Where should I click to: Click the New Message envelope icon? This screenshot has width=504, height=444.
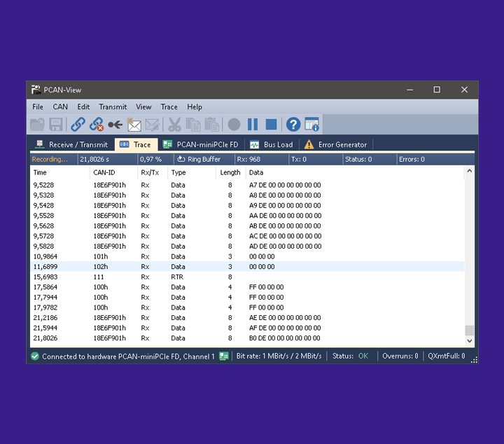tap(134, 125)
